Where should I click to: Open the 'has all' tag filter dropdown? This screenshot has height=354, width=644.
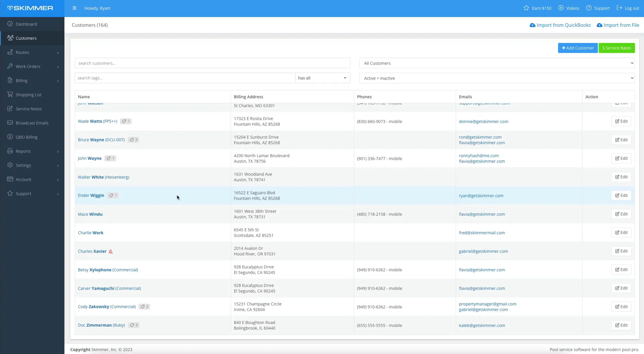(322, 78)
